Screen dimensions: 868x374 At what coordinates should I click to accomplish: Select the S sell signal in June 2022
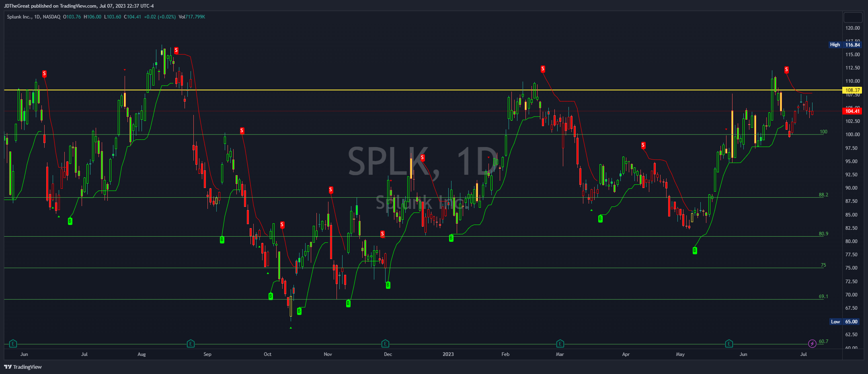click(44, 74)
